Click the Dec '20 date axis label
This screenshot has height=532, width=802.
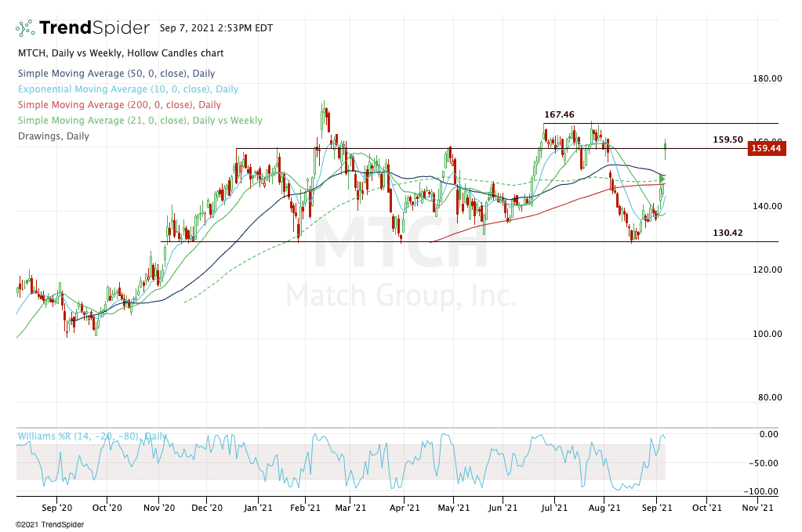[x=207, y=508]
